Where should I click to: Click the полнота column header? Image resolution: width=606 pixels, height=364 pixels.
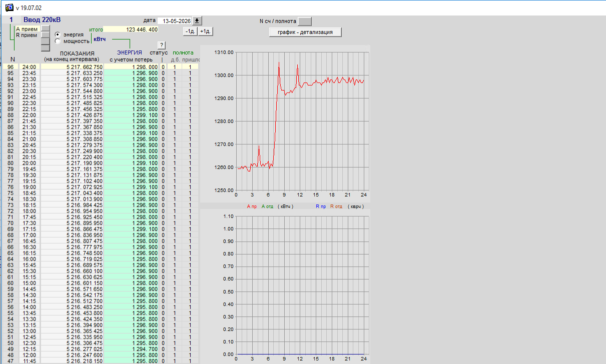coord(183,52)
